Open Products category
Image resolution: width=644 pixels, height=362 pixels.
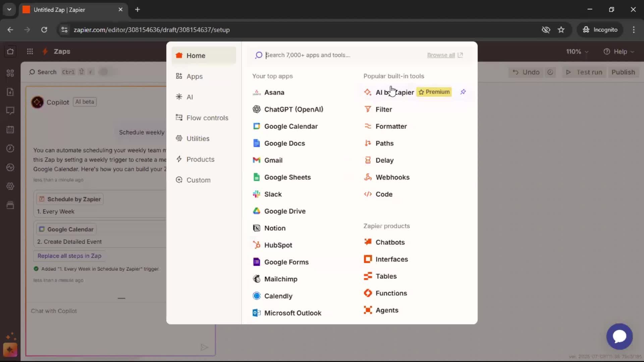pyautogui.click(x=204, y=159)
